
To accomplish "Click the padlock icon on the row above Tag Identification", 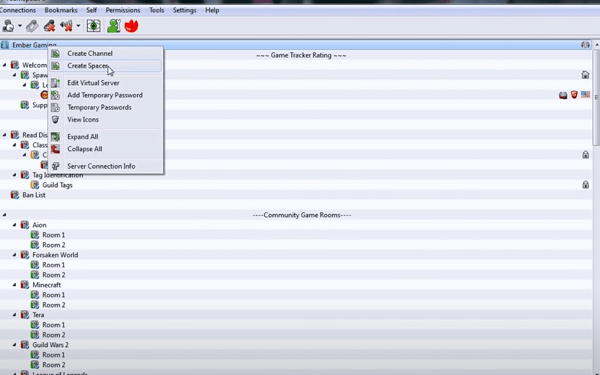I will point(585,155).
